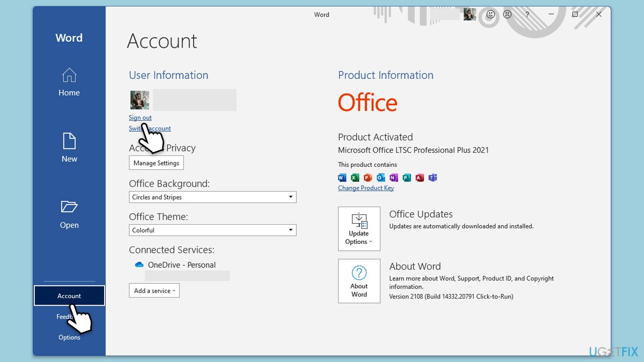This screenshot has width=644, height=362.
Task: Open the Help question mark icon
Action: click(x=527, y=15)
